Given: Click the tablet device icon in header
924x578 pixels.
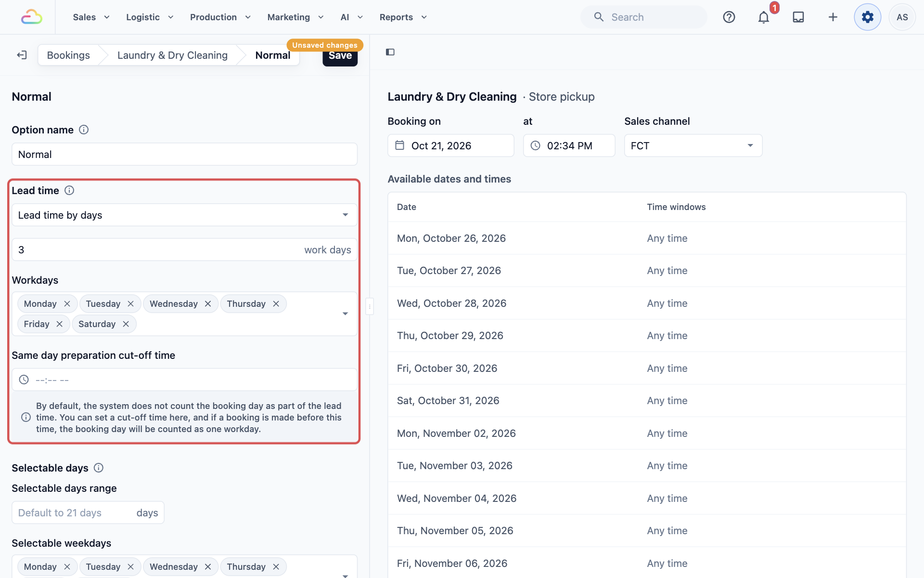Looking at the screenshot, I should (x=798, y=17).
